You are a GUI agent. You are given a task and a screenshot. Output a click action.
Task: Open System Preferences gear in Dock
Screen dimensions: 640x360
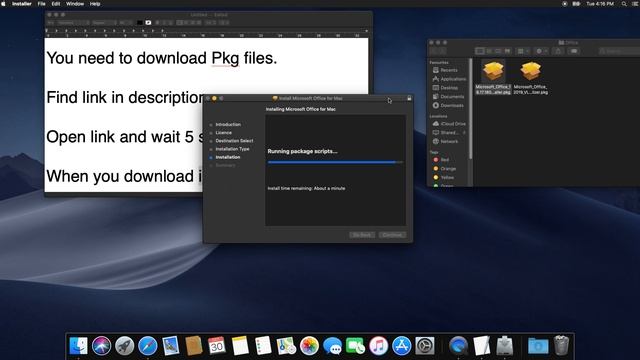(425, 346)
